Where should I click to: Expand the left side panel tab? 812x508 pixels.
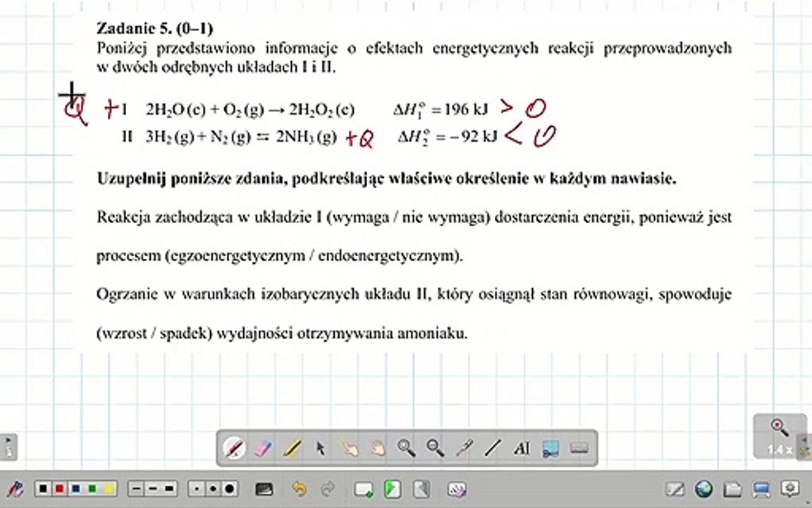[x=8, y=447]
